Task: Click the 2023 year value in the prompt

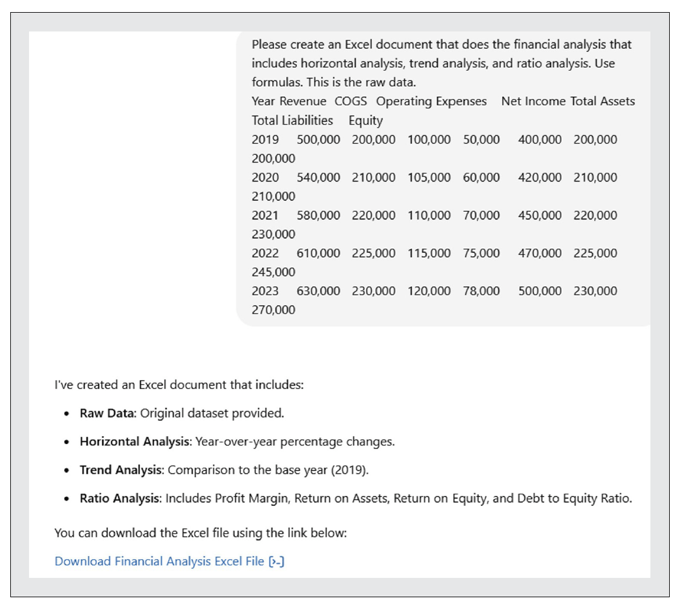Action: 265,291
